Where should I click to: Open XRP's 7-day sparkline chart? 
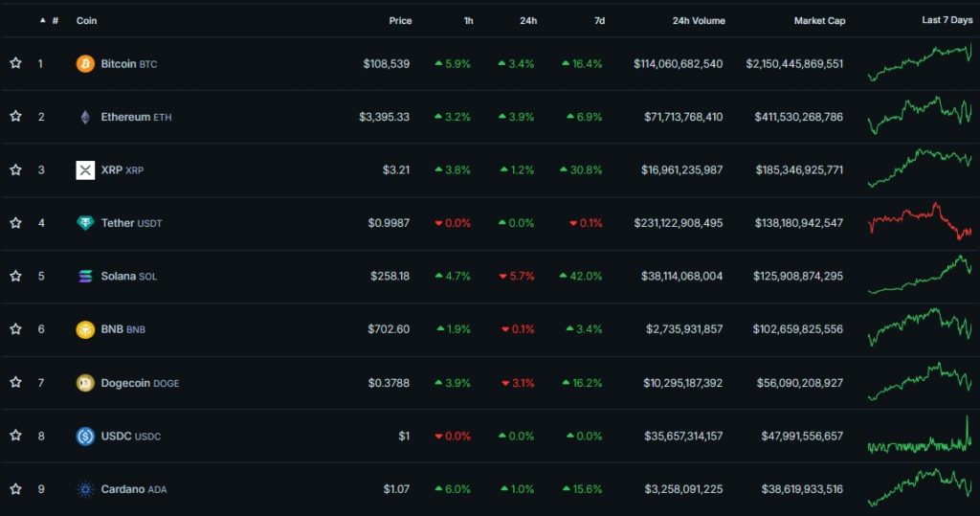pos(920,168)
